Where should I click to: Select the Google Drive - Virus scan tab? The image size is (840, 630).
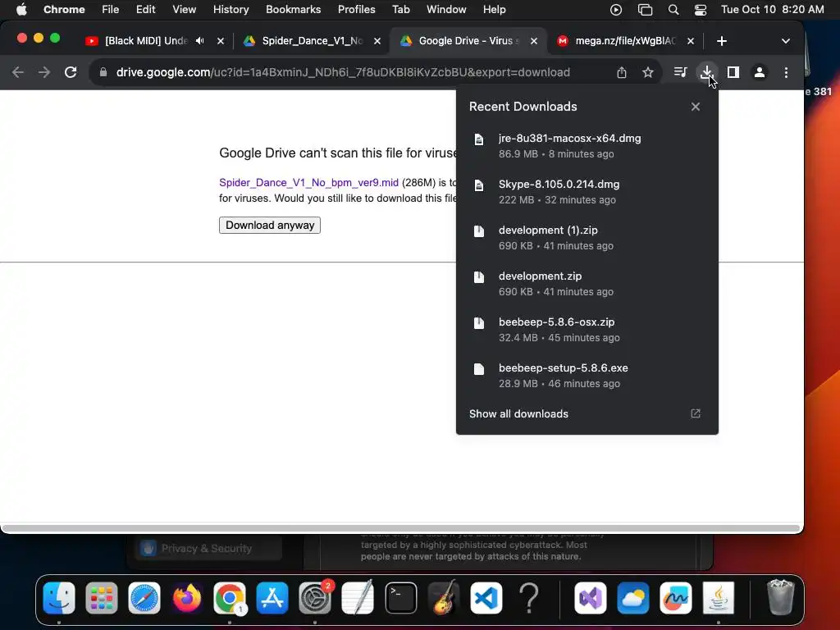[468, 41]
